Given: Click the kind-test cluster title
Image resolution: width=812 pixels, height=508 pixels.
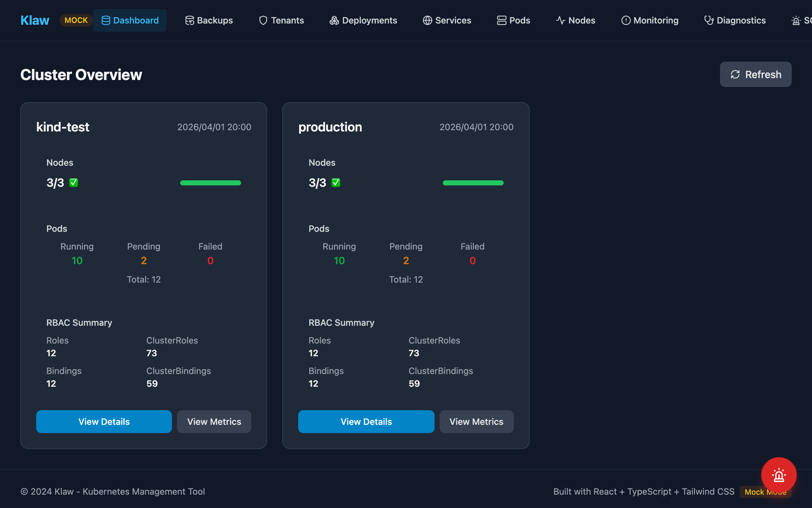Looking at the screenshot, I should pos(63,127).
